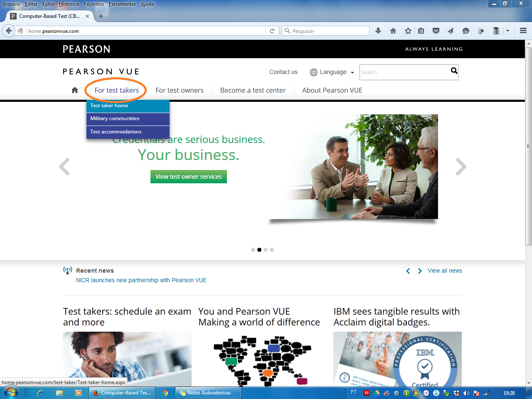Open Editar menu
532x399 pixels.
click(31, 4)
